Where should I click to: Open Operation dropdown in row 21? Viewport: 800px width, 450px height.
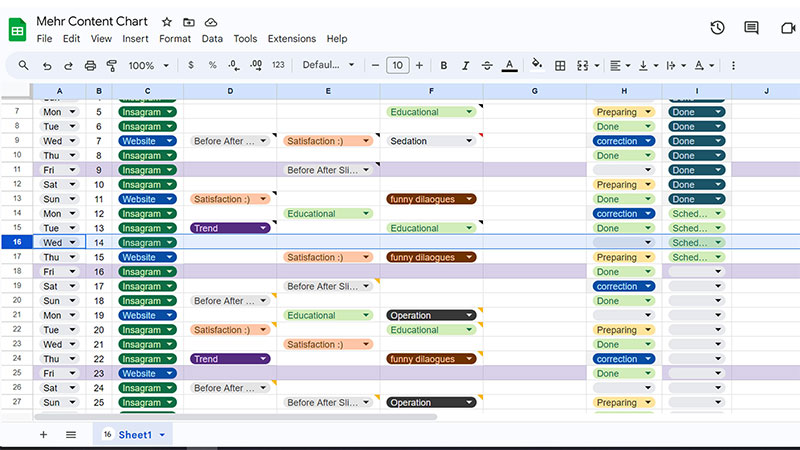point(469,315)
